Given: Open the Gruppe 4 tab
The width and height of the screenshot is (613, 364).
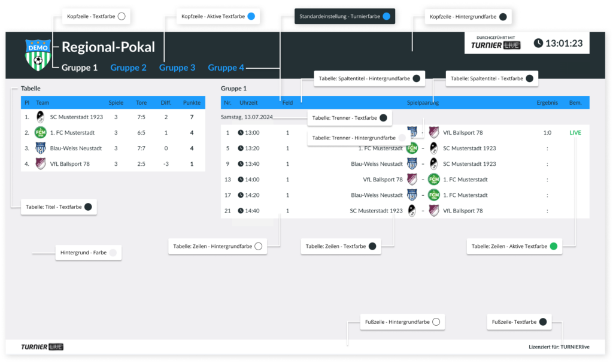Looking at the screenshot, I should [226, 68].
